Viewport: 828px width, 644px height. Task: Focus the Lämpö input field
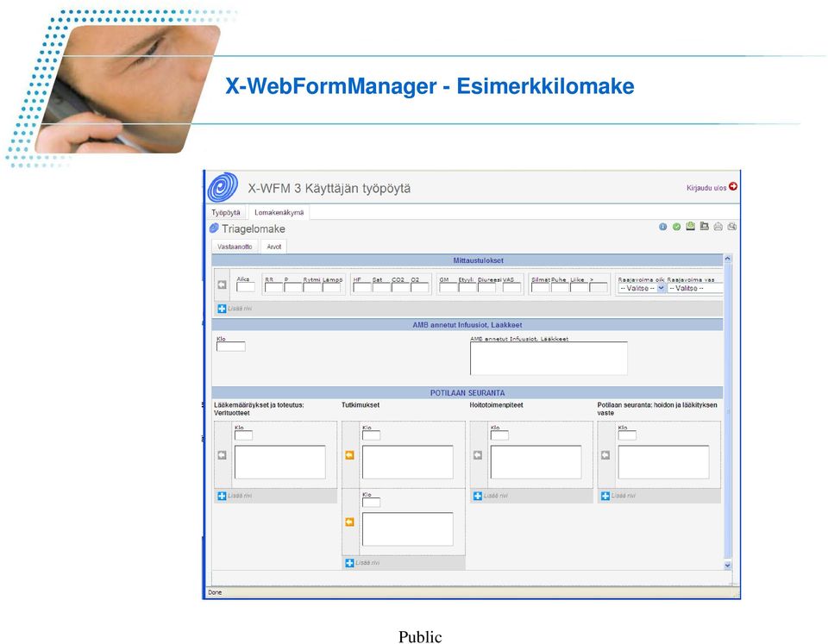click(331, 288)
